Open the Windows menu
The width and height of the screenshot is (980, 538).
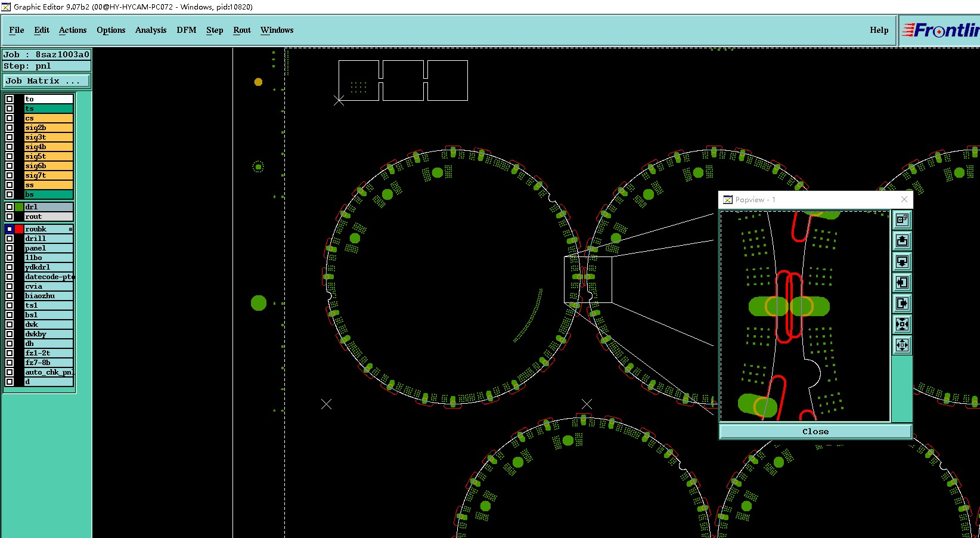[277, 30]
